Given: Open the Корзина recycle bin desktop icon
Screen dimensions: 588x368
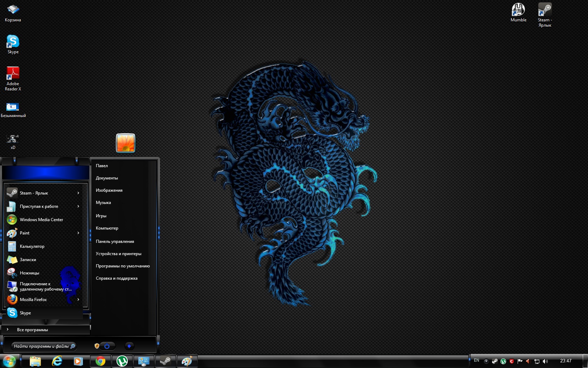Looking at the screenshot, I should click(13, 13).
